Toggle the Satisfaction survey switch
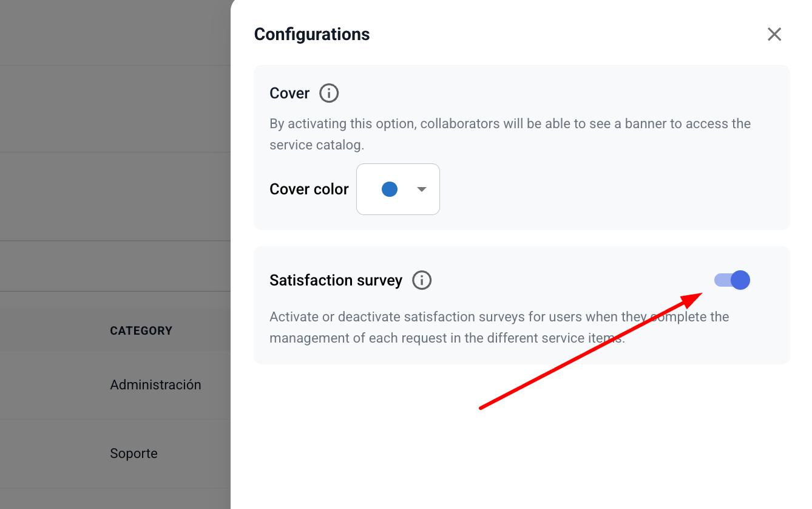 click(x=732, y=281)
